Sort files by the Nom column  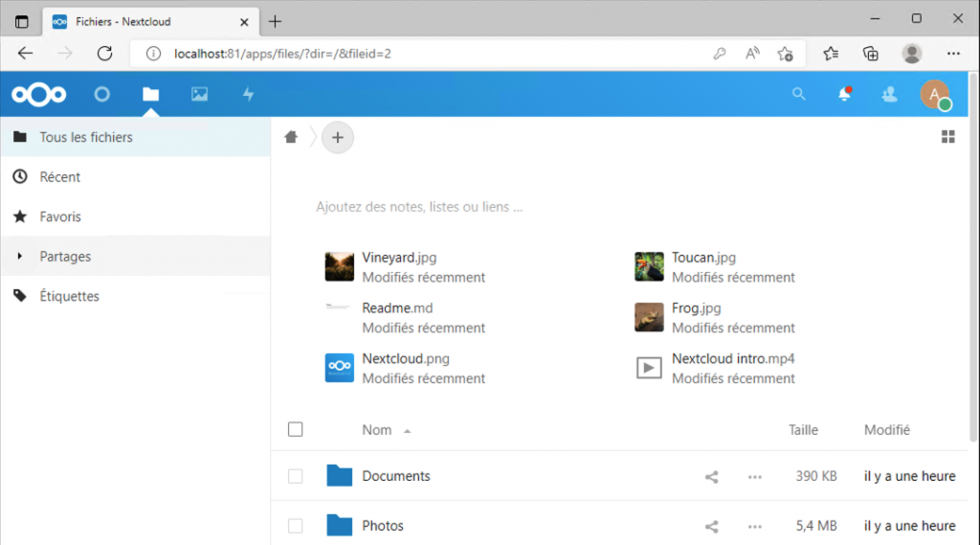pyautogui.click(x=377, y=430)
